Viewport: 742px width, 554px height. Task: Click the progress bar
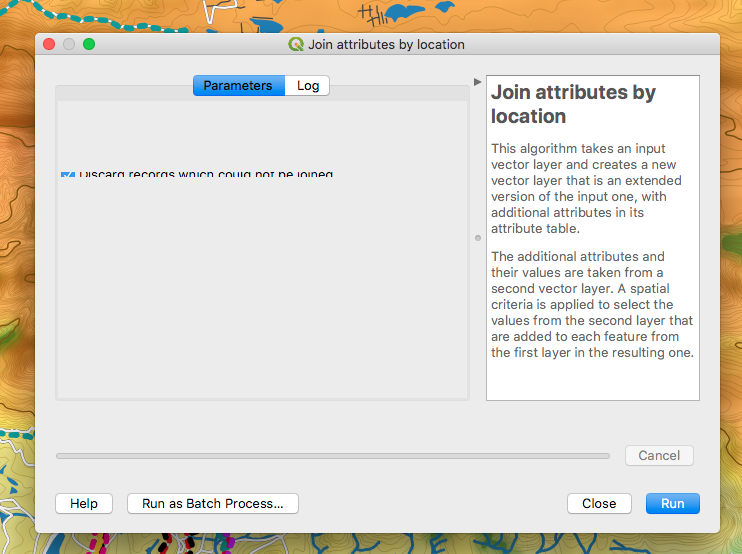point(333,456)
